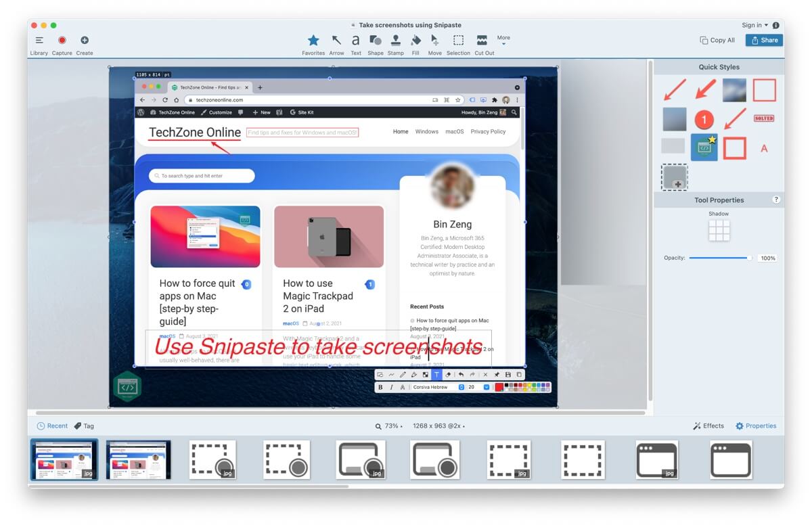Undo the last annotation
812x525 pixels.
coord(461,374)
